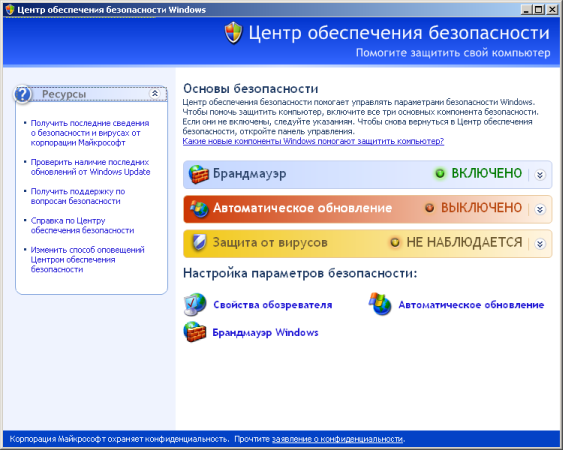
Task: Open Изменить способ оповещений link
Action: pos(88,259)
